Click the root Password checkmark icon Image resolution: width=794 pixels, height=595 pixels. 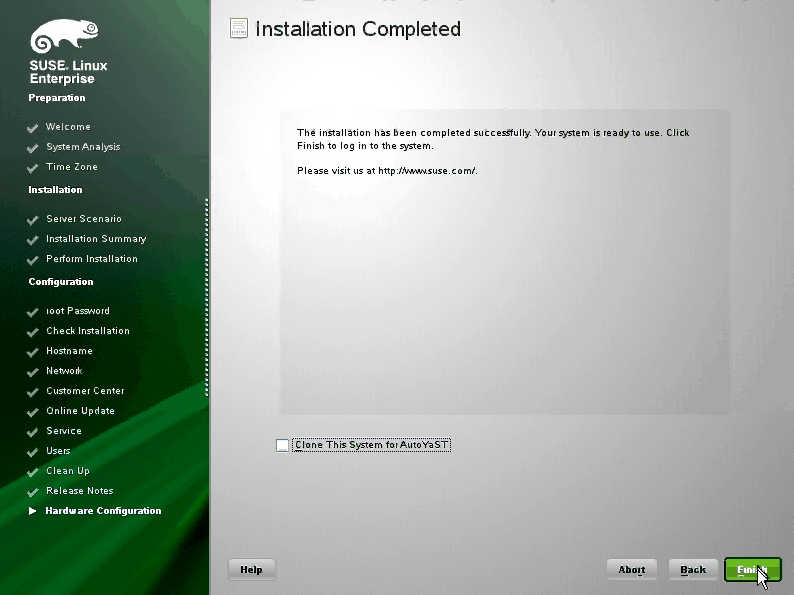click(x=33, y=312)
